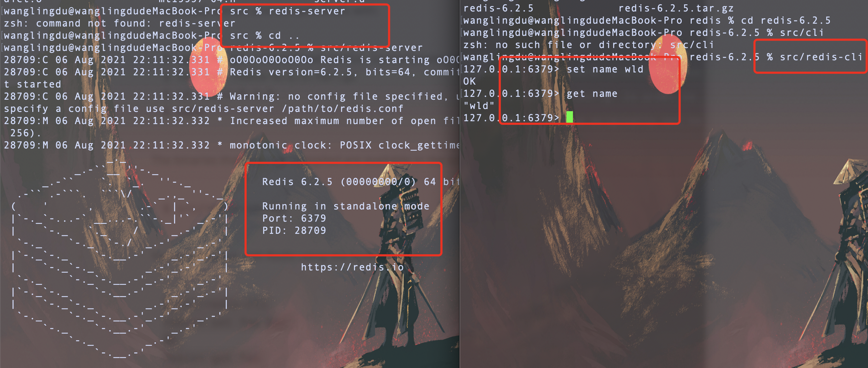Click 'Redis is starting' log message
The image size is (868, 368).
click(x=375, y=60)
